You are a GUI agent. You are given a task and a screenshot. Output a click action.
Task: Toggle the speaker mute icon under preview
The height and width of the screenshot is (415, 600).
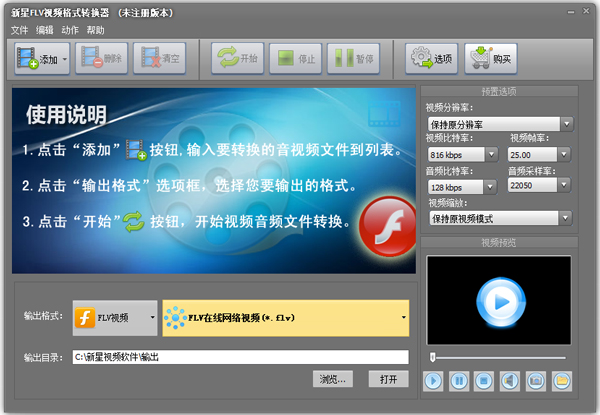tap(510, 381)
